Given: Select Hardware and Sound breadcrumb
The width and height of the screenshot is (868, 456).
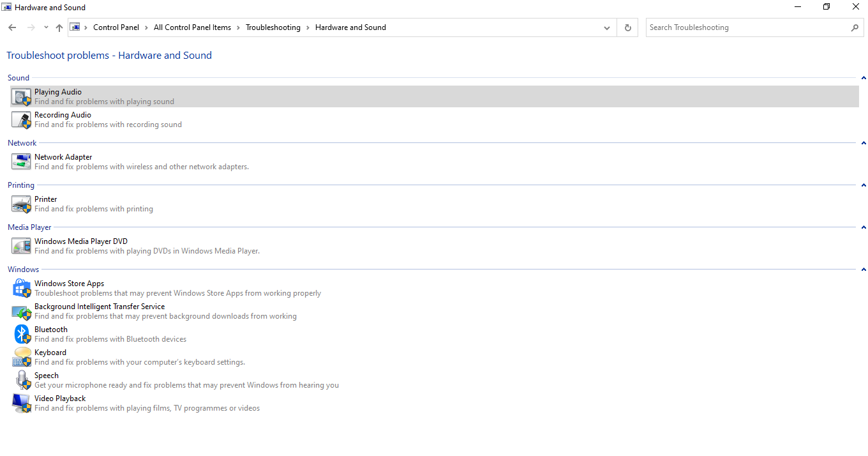Looking at the screenshot, I should tap(350, 27).
